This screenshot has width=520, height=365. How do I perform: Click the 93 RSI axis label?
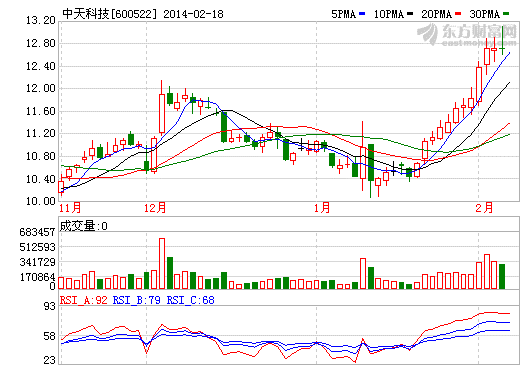coord(50,306)
